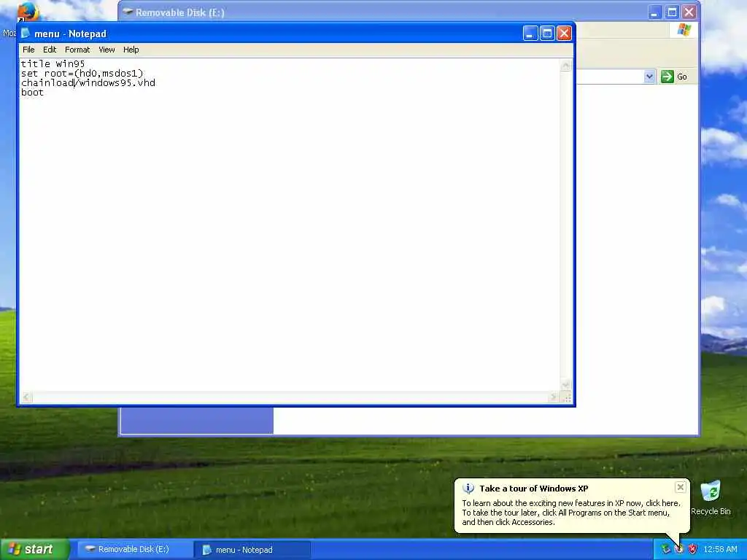The height and width of the screenshot is (560, 747).
Task: Select the Recycle Bin desktop icon
Action: click(711, 498)
